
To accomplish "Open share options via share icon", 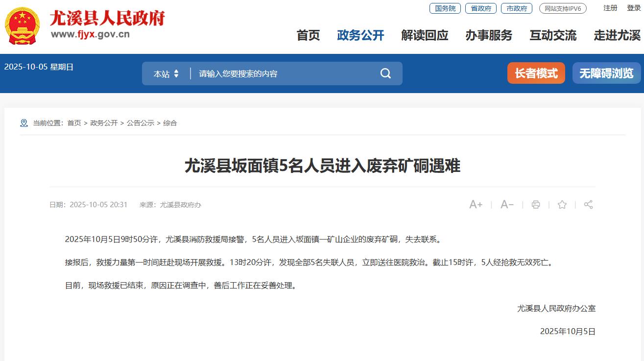I will pyautogui.click(x=589, y=205).
